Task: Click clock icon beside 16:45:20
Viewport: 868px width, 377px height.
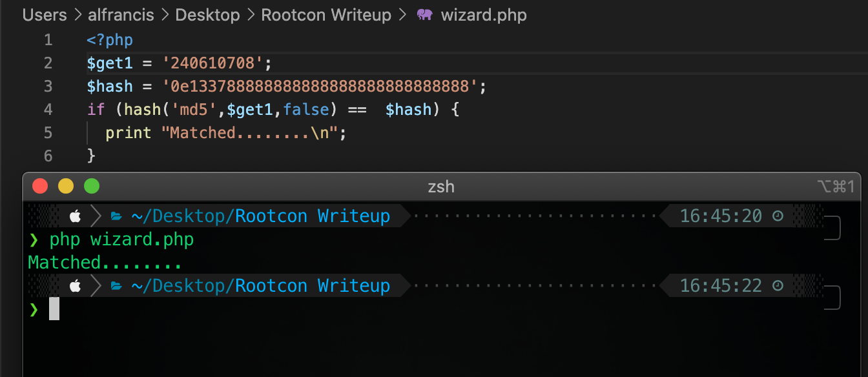Action: [x=778, y=216]
